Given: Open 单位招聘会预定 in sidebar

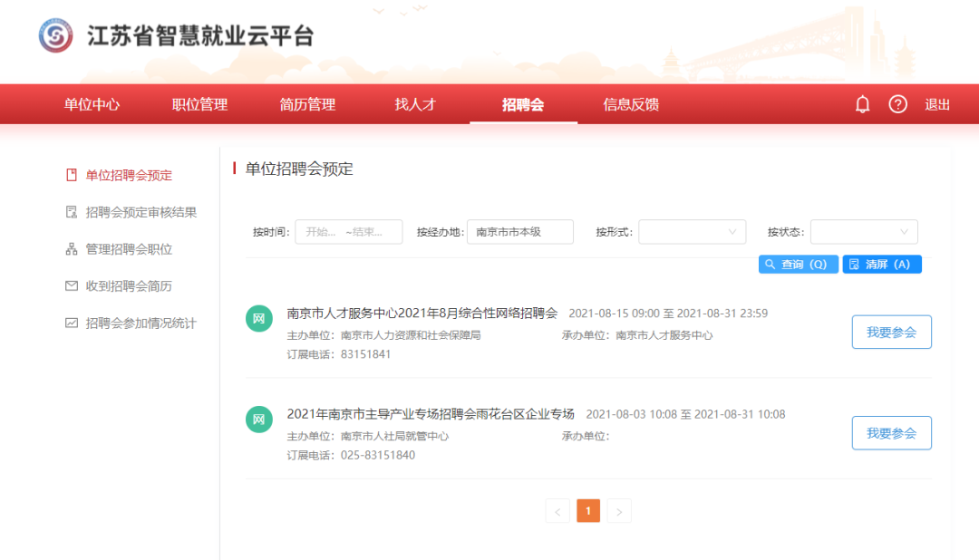Looking at the screenshot, I should (x=129, y=176).
